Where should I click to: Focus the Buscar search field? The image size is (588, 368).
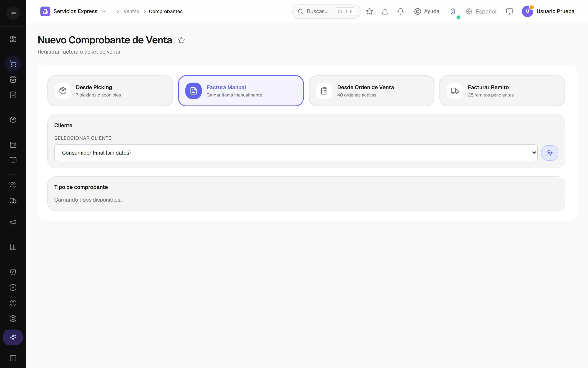[326, 11]
